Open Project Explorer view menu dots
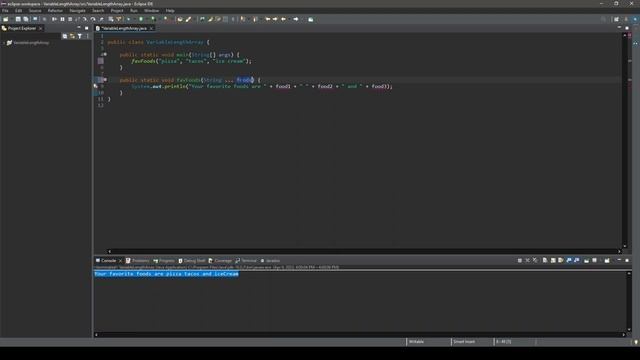 tap(87, 36)
